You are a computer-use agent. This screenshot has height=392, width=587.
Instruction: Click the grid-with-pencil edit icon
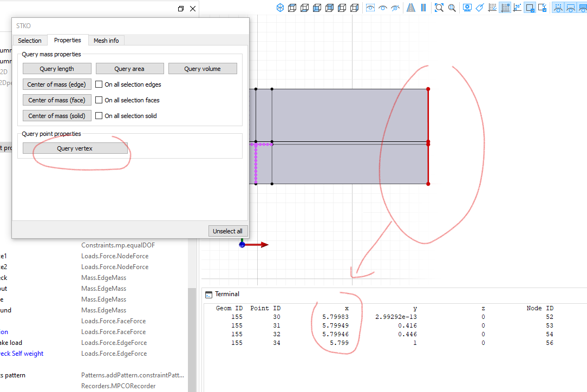pos(492,8)
